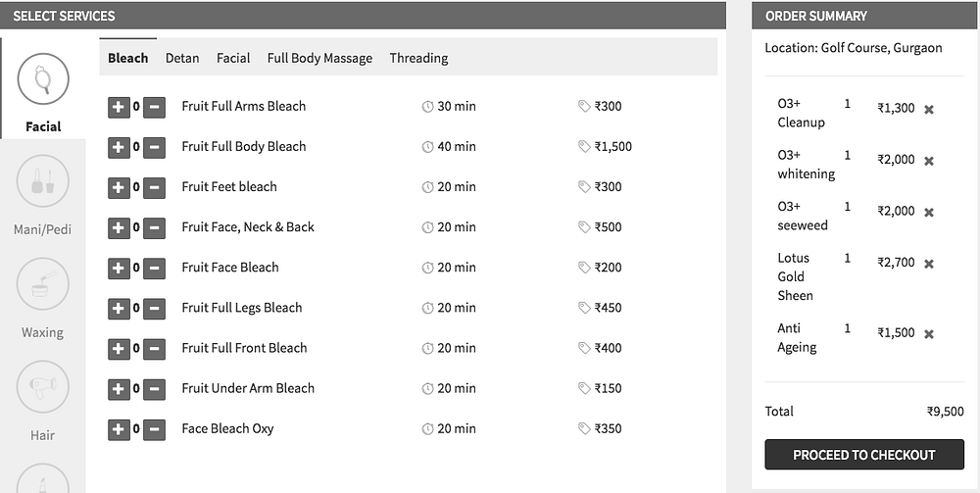The width and height of the screenshot is (980, 493).
Task: Click the Fruit Feet bleach service name
Action: point(229,187)
